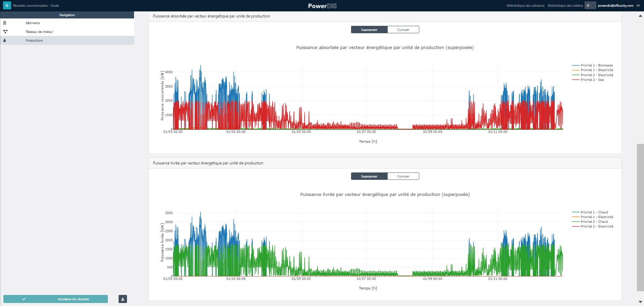Toggle Priorité 1 - Chaud legend series
Image resolution: width=644 pixels, height=306 pixels.
[590, 212]
